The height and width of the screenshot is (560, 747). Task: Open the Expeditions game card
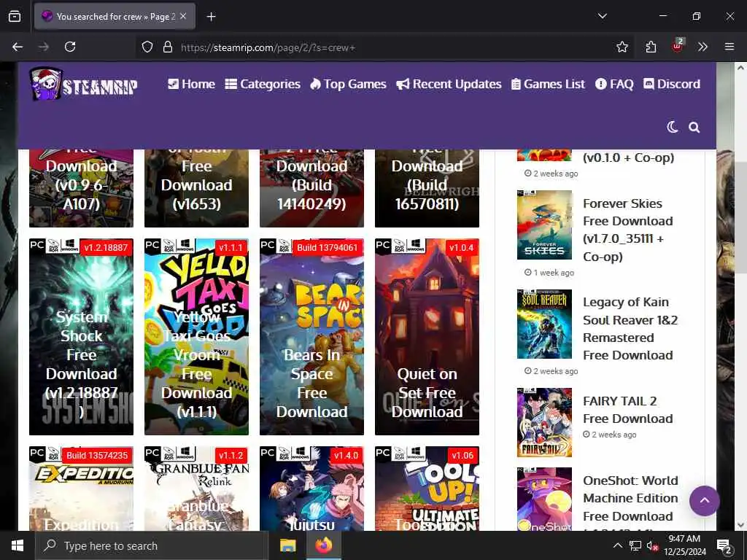pos(82,489)
